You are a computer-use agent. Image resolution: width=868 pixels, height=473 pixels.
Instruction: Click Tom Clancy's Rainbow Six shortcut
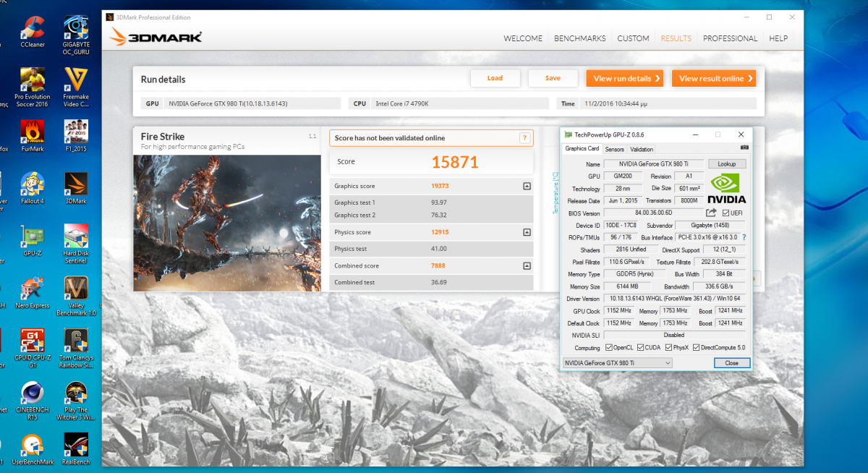pyautogui.click(x=76, y=348)
